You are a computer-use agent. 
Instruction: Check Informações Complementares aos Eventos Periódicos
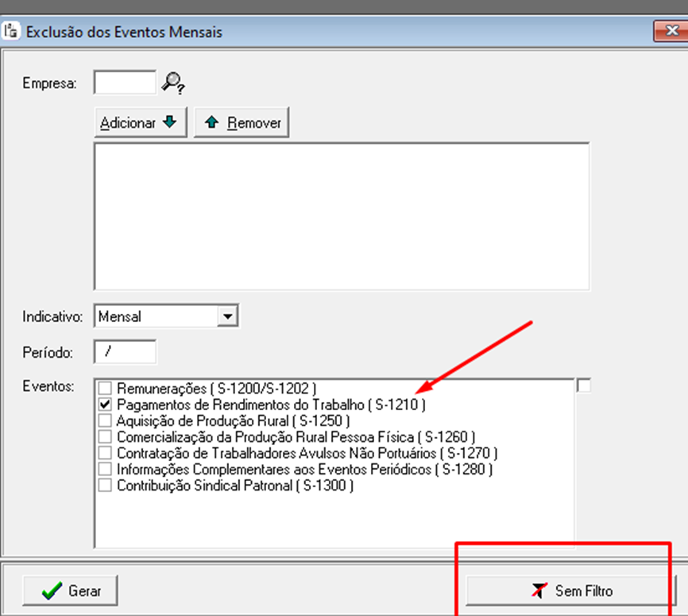coord(105,469)
